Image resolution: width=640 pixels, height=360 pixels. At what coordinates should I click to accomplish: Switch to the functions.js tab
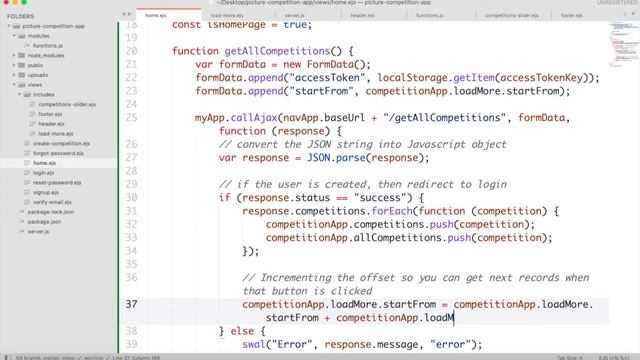pos(441,16)
